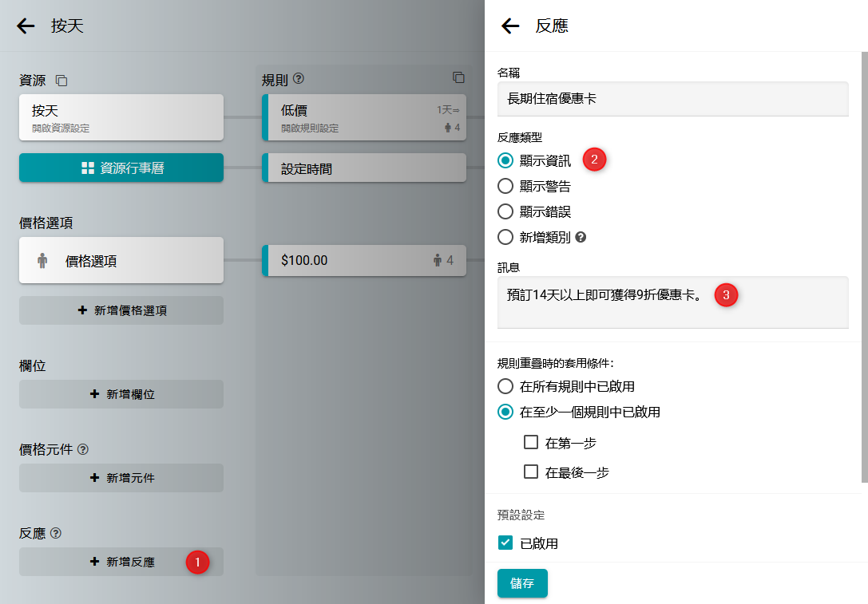868x604 pixels.
Task: Click the 新增反應 button
Action: [x=121, y=562]
